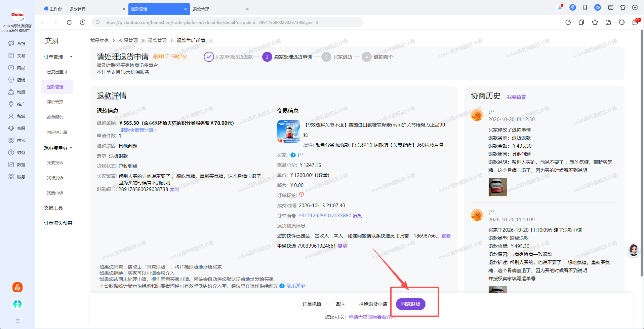Click the favorites star icon in toolbar
Image resolution: width=644 pixels, height=329 pixels.
595,22
